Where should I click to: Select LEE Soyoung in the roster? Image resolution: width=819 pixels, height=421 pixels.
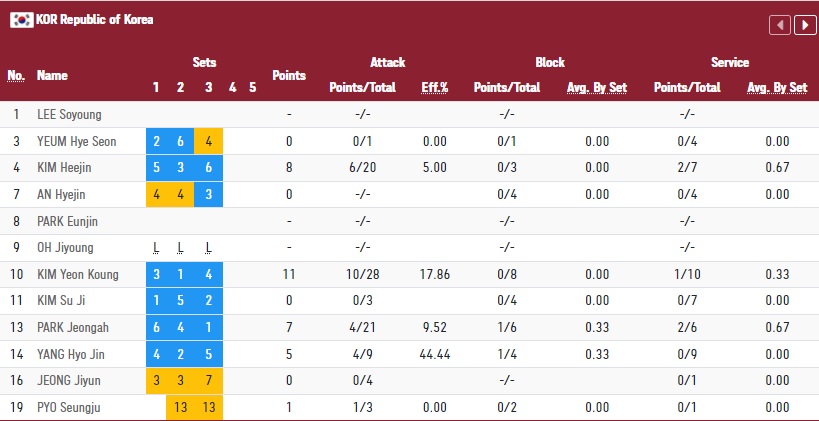pyautogui.click(x=69, y=115)
